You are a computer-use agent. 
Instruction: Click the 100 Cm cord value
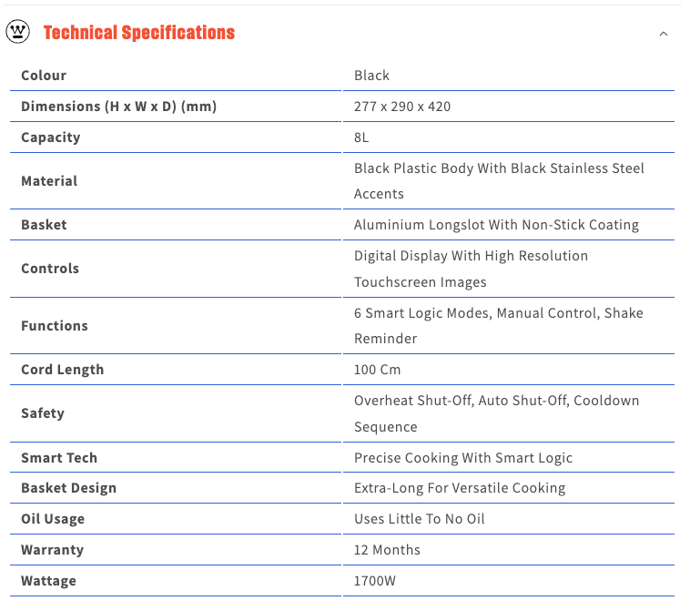click(x=377, y=370)
